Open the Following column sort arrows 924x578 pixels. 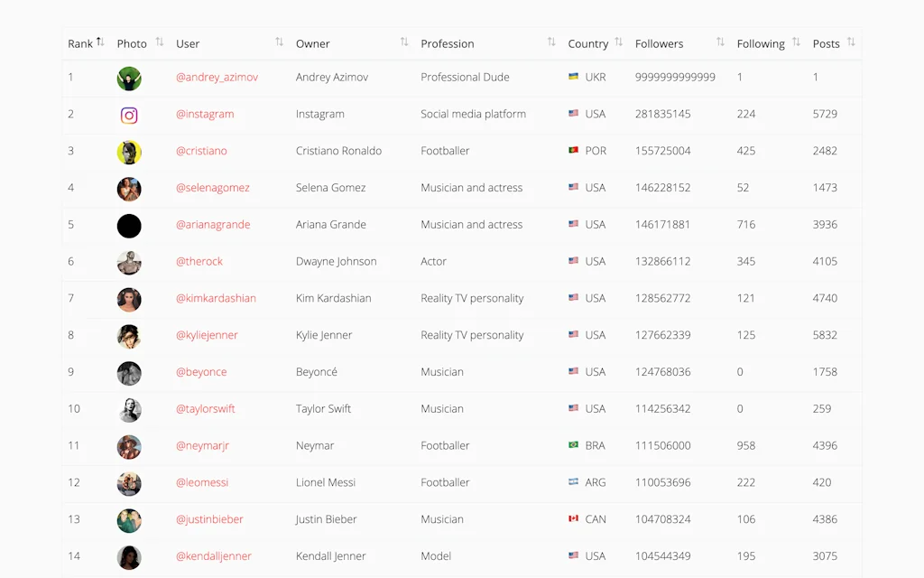click(795, 42)
